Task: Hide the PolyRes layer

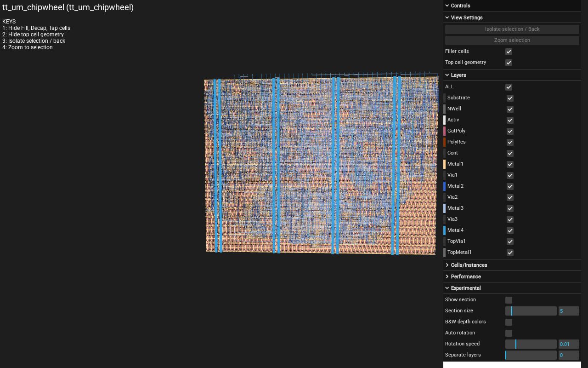Action: 510,142
